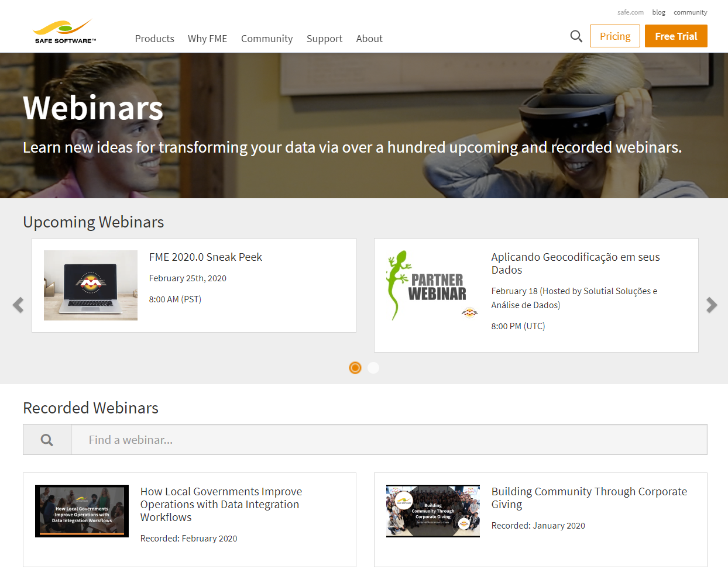Open Building Community Through Corporate Giving webinar
The width and height of the screenshot is (728, 583).
[x=589, y=498]
